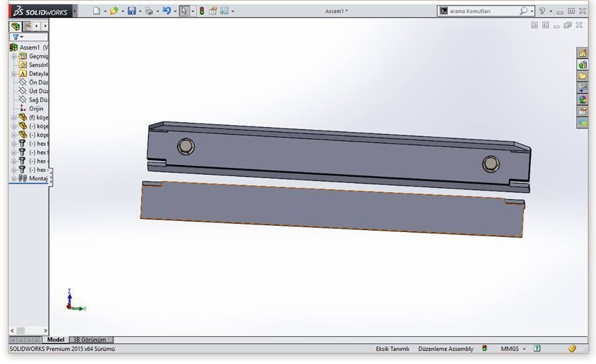Expand the (f) köşe component node
Image resolution: width=596 pixels, height=364 pixels.
pyautogui.click(x=14, y=117)
